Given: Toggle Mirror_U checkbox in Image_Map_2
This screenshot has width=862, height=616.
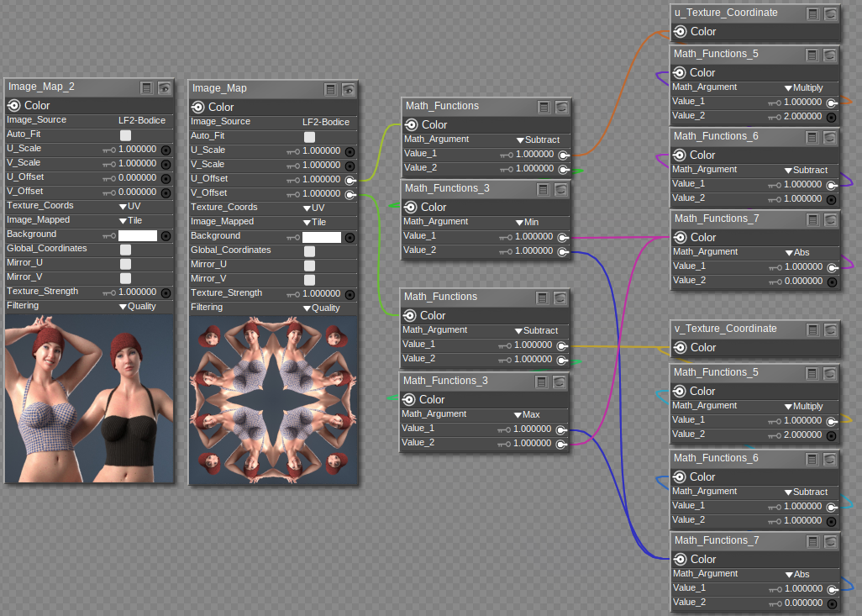Looking at the screenshot, I should tap(126, 263).
